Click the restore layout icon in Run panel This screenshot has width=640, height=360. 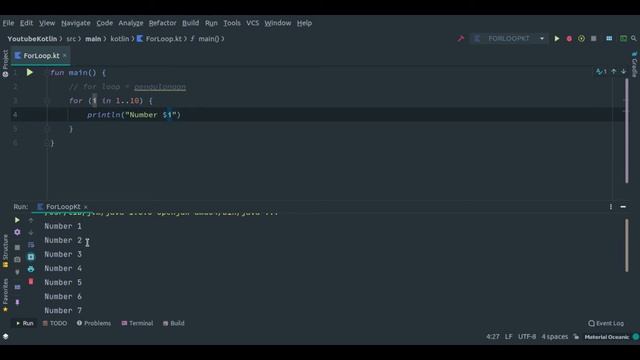[17, 287]
